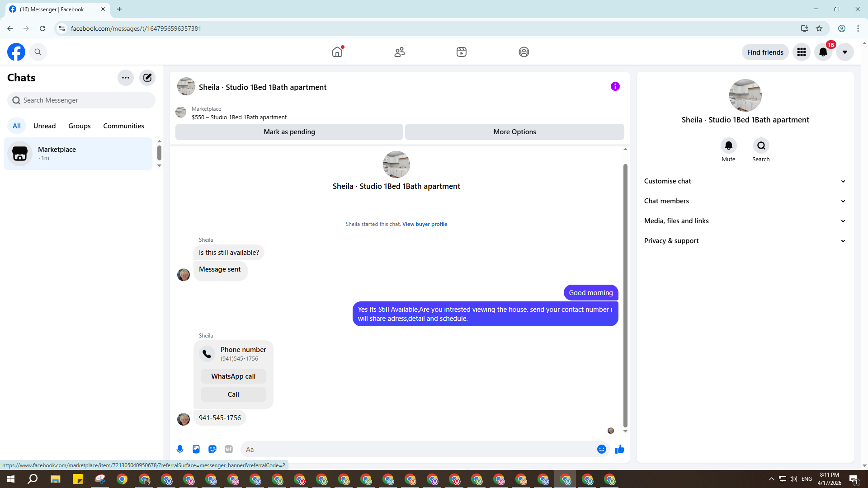Attach a file with the photo icon
Image resolution: width=868 pixels, height=488 pixels.
click(x=196, y=449)
